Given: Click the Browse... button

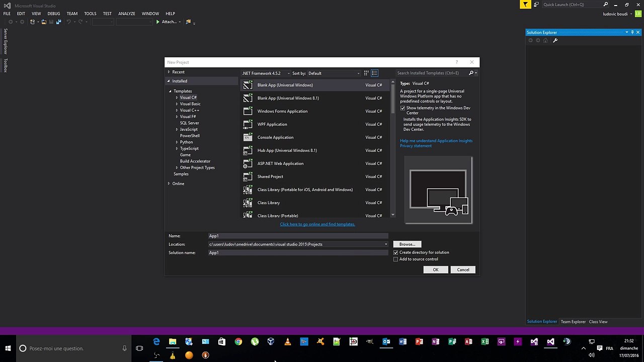Looking at the screenshot, I should (407, 244).
